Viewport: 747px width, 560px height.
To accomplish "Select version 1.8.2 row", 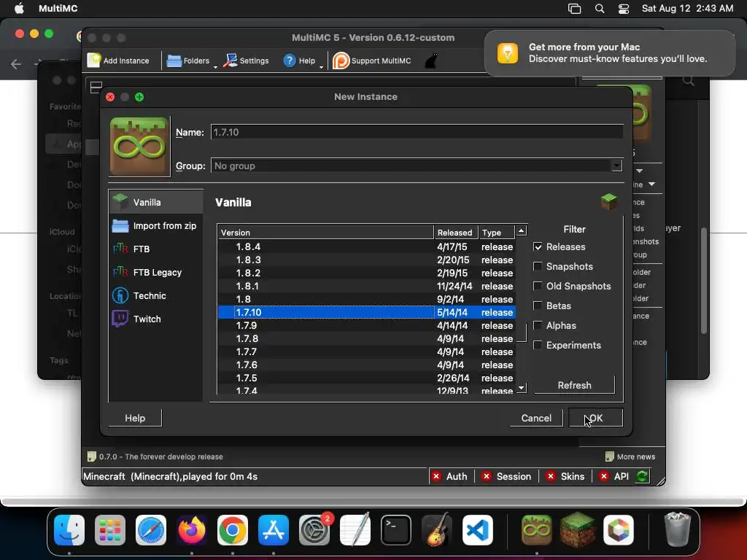I will point(367,273).
